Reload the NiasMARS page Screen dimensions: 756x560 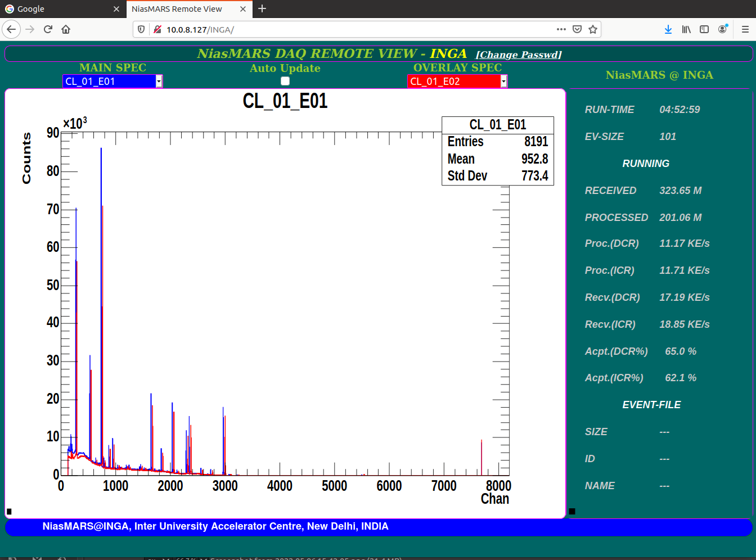coord(48,29)
